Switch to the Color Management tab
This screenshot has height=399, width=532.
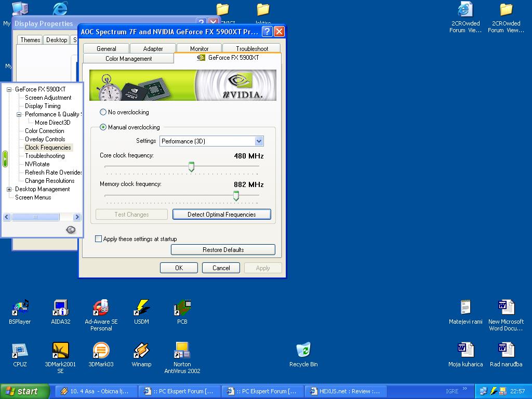128,59
